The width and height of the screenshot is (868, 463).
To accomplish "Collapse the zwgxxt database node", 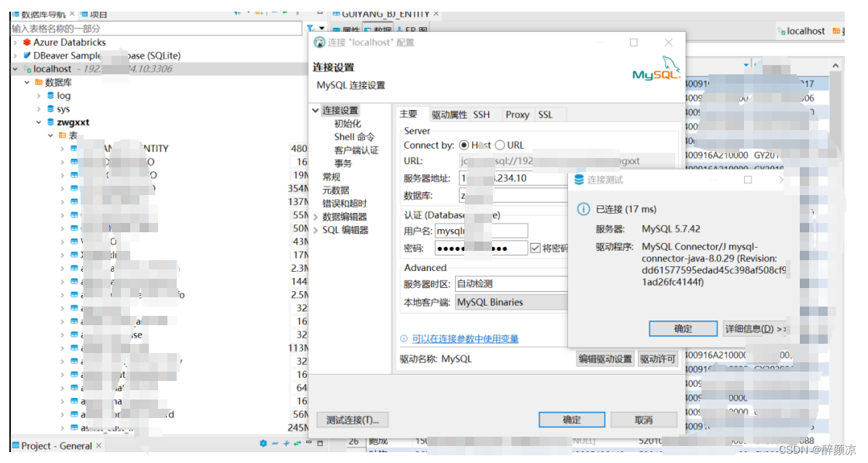I will tap(39, 122).
